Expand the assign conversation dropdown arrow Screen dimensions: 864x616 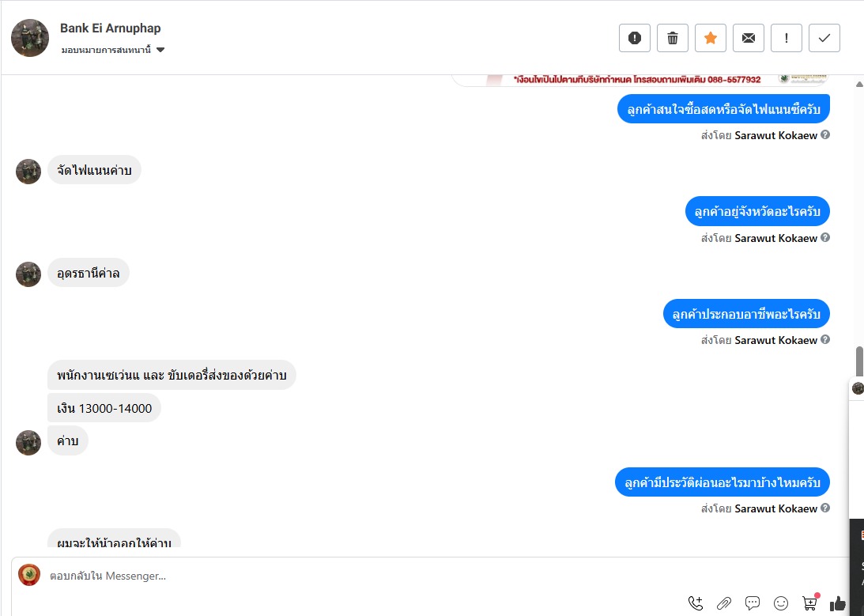click(160, 50)
